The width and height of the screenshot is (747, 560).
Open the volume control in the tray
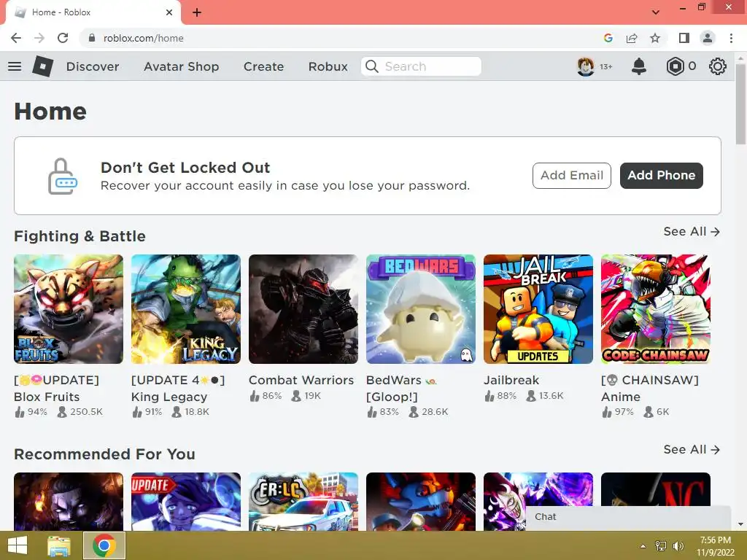point(678,546)
